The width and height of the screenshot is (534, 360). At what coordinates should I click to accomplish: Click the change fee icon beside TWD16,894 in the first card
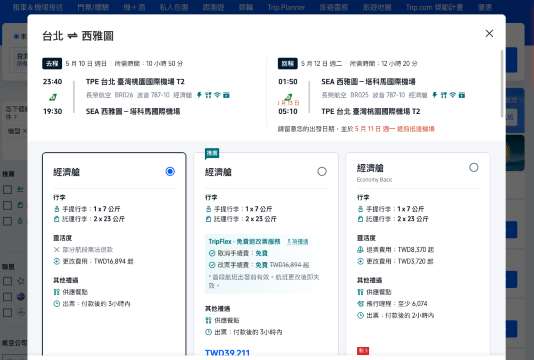[57, 261]
